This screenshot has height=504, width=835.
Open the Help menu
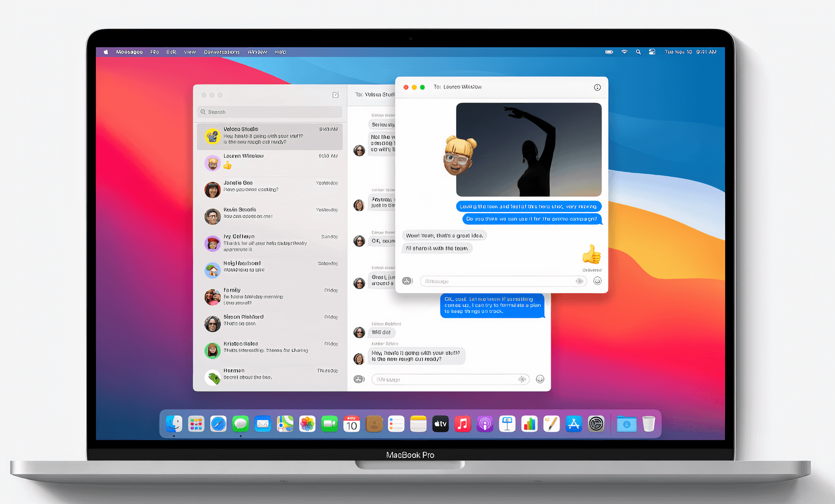click(x=281, y=52)
